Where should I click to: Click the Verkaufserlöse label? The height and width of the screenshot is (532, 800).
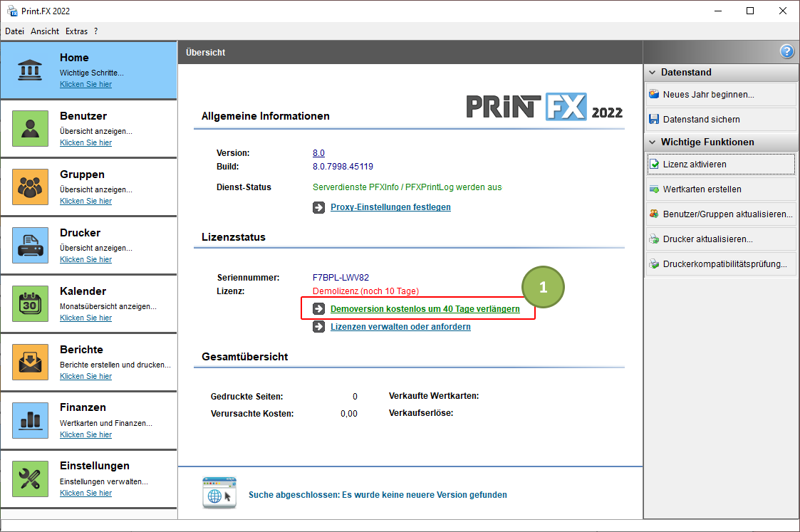421,413
